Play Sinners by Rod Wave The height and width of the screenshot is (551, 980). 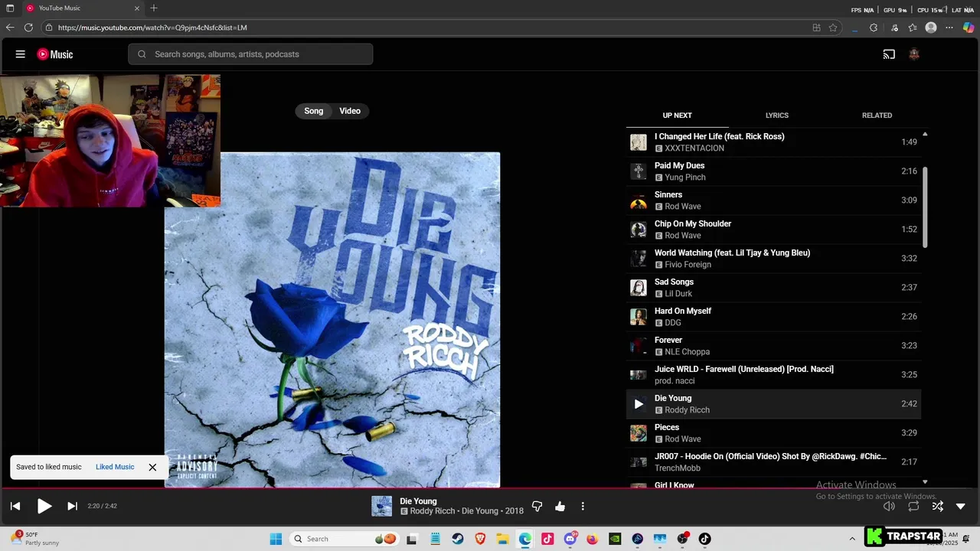(773, 201)
